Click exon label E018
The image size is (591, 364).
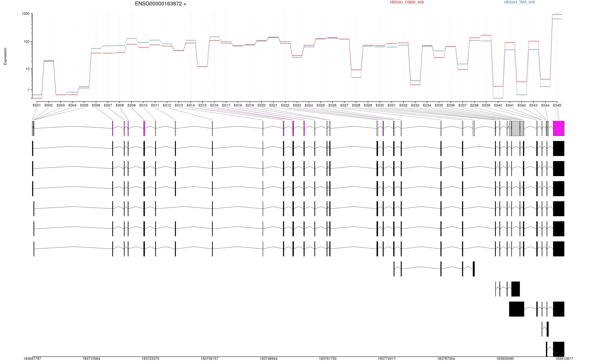238,105
